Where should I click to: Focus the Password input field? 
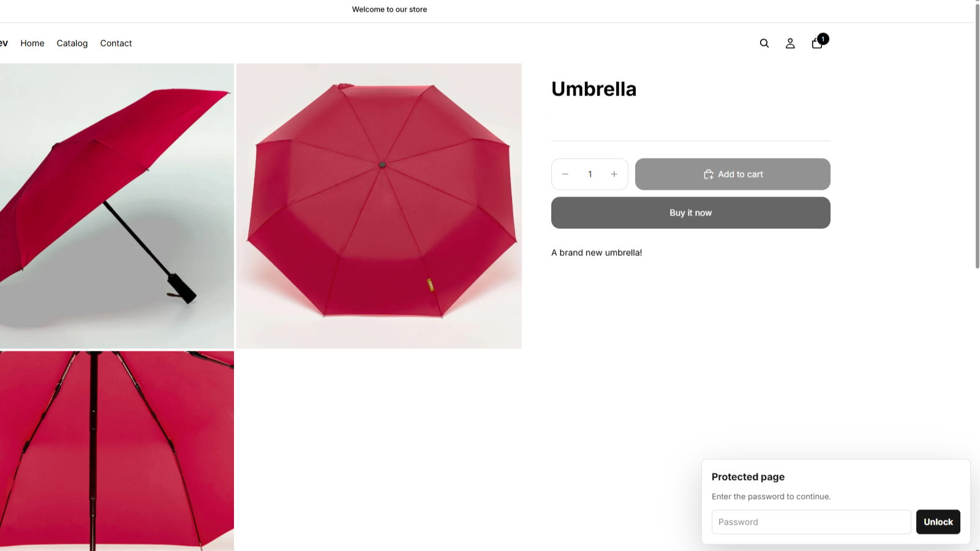click(811, 522)
